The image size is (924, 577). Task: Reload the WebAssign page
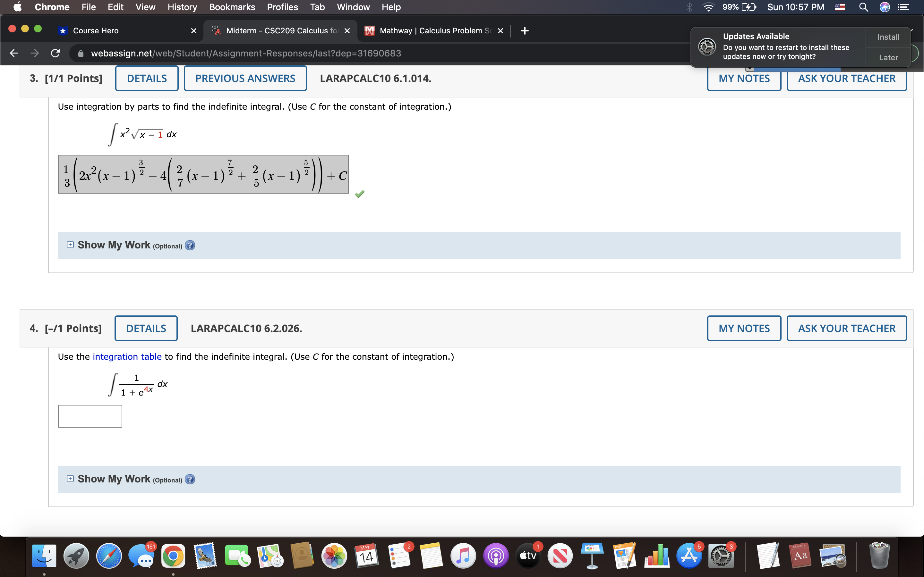click(55, 53)
